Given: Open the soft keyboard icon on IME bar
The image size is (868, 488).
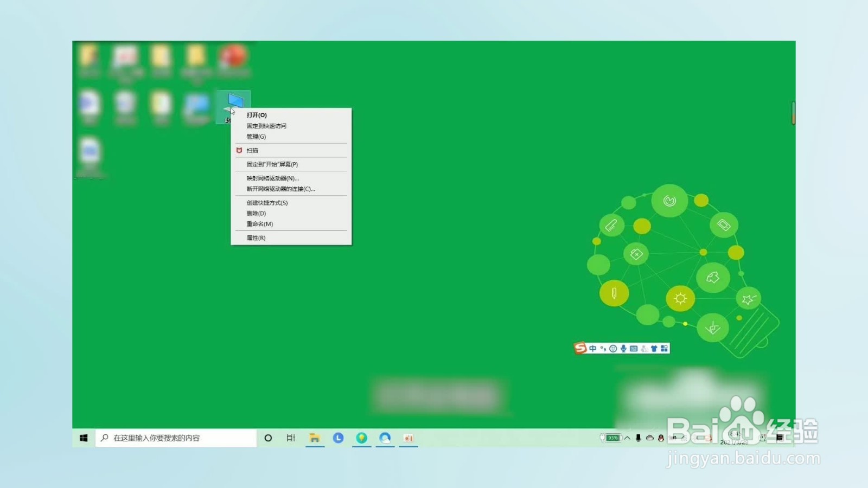Looking at the screenshot, I should click(x=634, y=349).
